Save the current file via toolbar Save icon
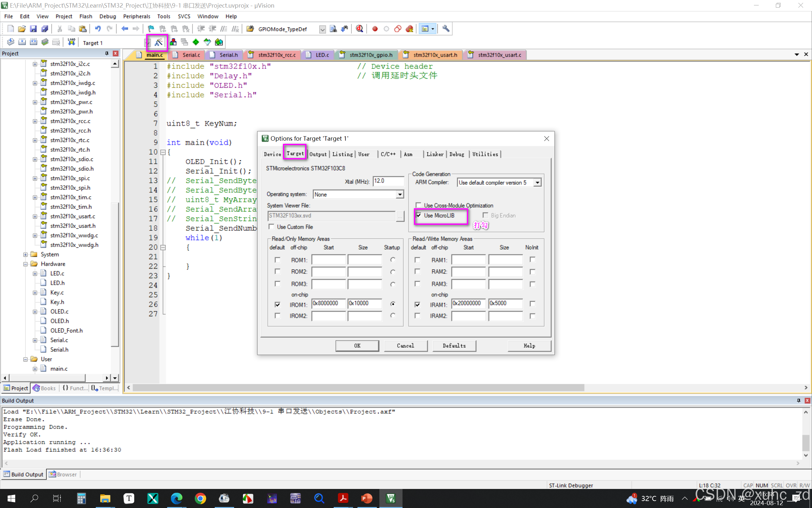This screenshot has height=508, width=812. (x=33, y=29)
